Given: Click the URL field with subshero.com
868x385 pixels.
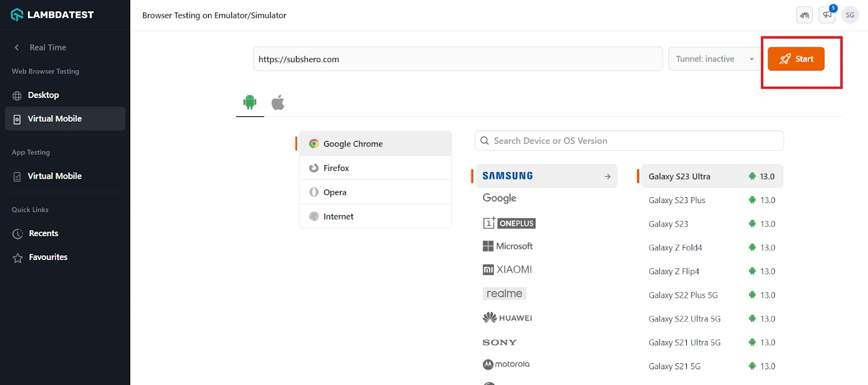Looking at the screenshot, I should pos(458,59).
